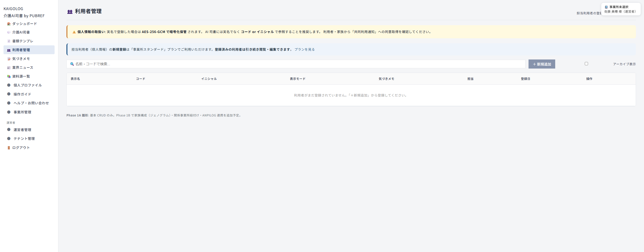Click the 利用者がまだ登録されていません empty message

point(351,95)
